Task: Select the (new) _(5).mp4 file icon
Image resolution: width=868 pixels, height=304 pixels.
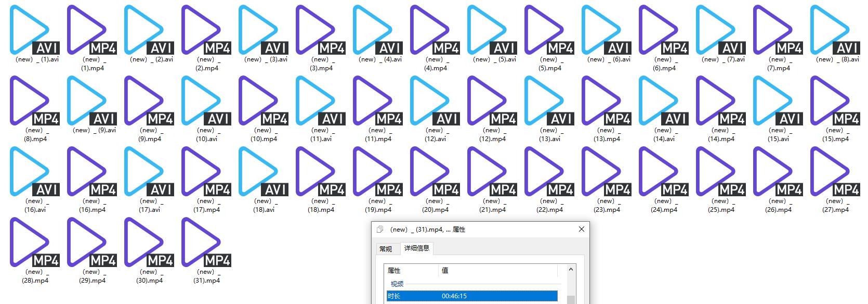Action: (x=549, y=30)
